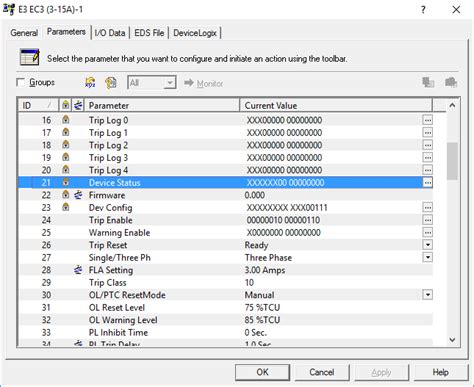Click the monitor icon on FLA Setting row
Image resolution: width=474 pixels, height=387 pixels.
pos(78,270)
